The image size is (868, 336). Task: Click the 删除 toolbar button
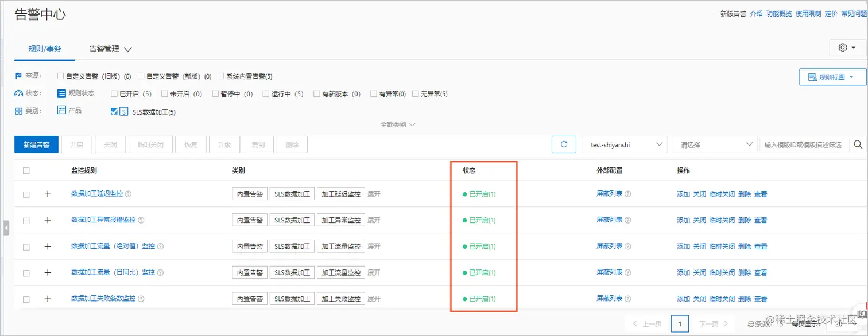(x=292, y=144)
